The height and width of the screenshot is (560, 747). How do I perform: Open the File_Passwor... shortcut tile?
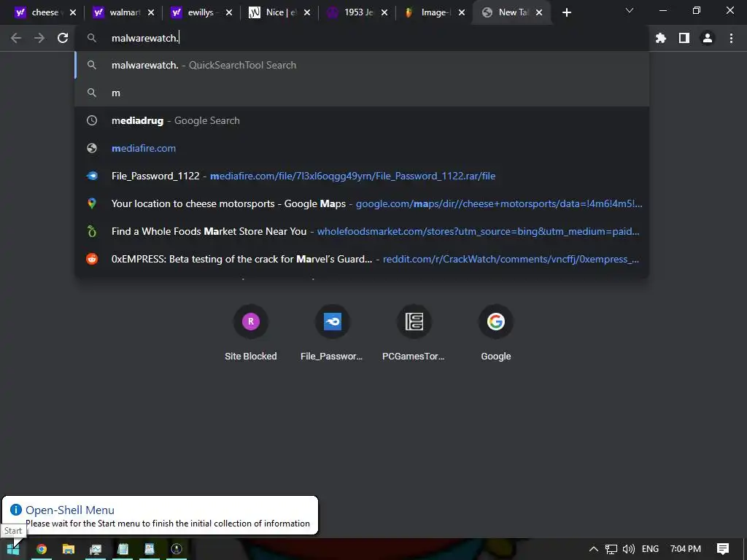coord(332,332)
